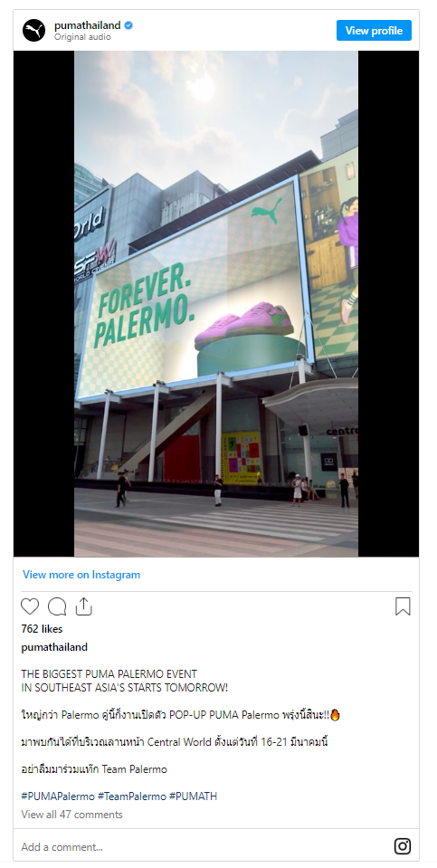Share the post using the share icon
Viewport: 437px width, 868px height.
[x=83, y=606]
